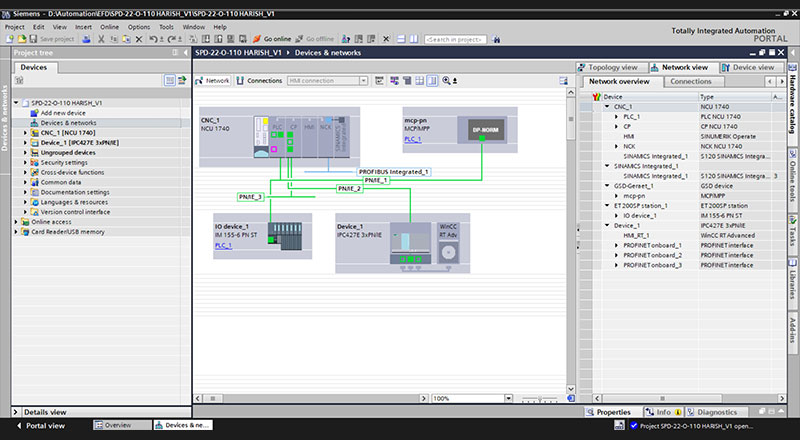Screen dimensions: 800x440
Task: Expand CNC_1 [NCU 1740] in project tree
Action: 25,133
